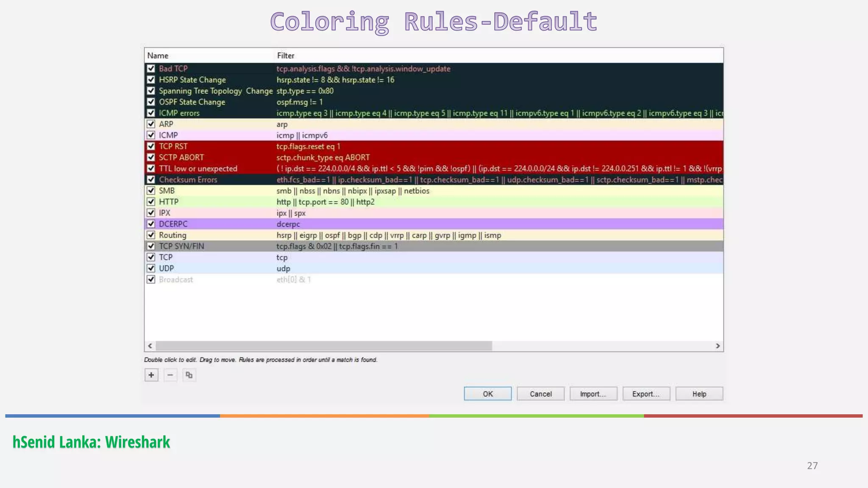Click the Routing filter starting 'hsrp || eigrp'
Image resolution: width=868 pixels, height=488 pixels.
click(x=389, y=235)
